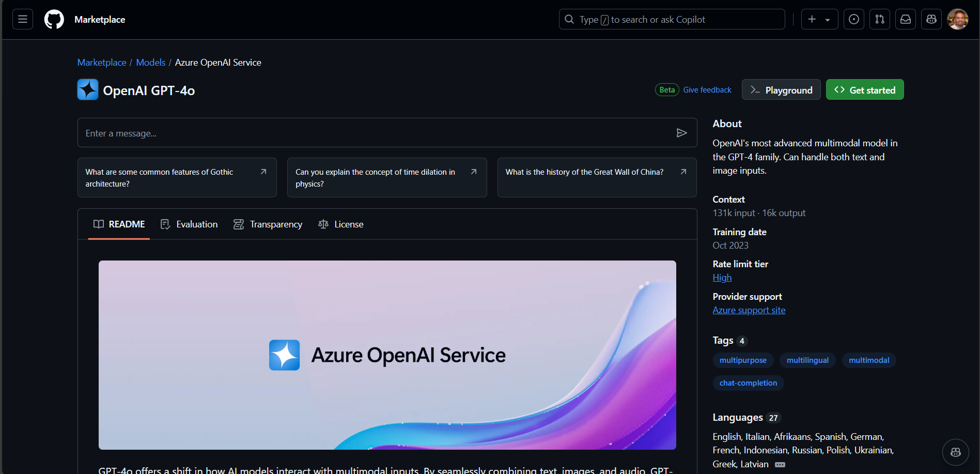Open the notifications inbox icon
Viewport: 980px width, 474px height.
tap(906, 19)
